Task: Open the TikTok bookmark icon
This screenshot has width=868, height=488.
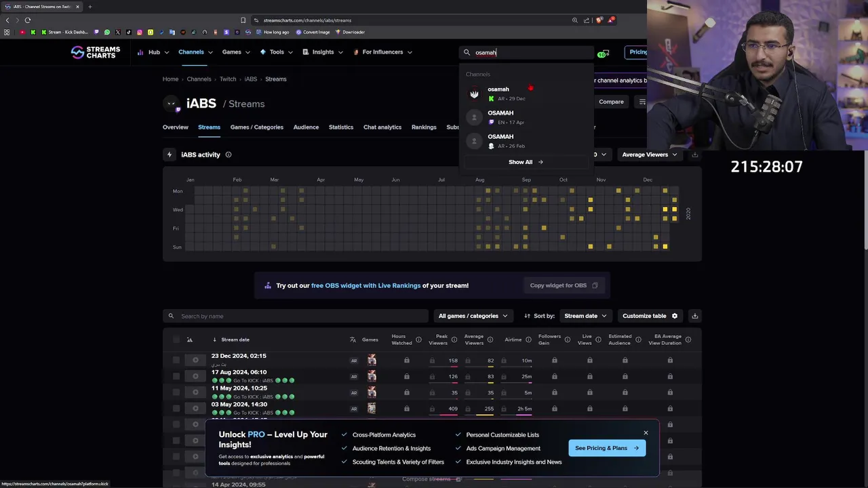Action: (129, 32)
